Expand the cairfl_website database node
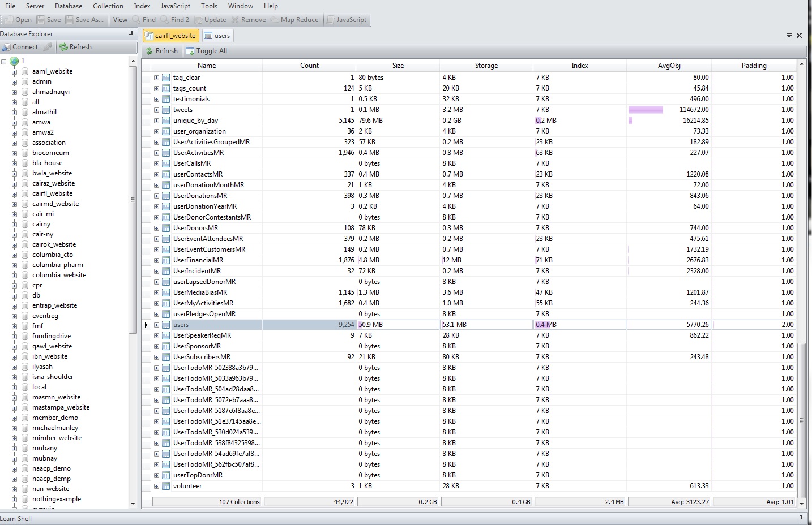The image size is (812, 525). [x=15, y=193]
